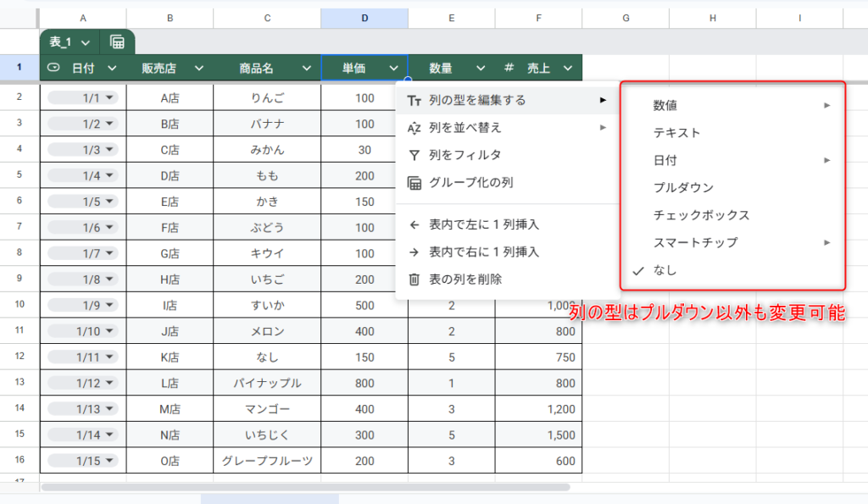Click the trash icon for 表の列を削除
Screen dimensions: 868x504
(414, 280)
